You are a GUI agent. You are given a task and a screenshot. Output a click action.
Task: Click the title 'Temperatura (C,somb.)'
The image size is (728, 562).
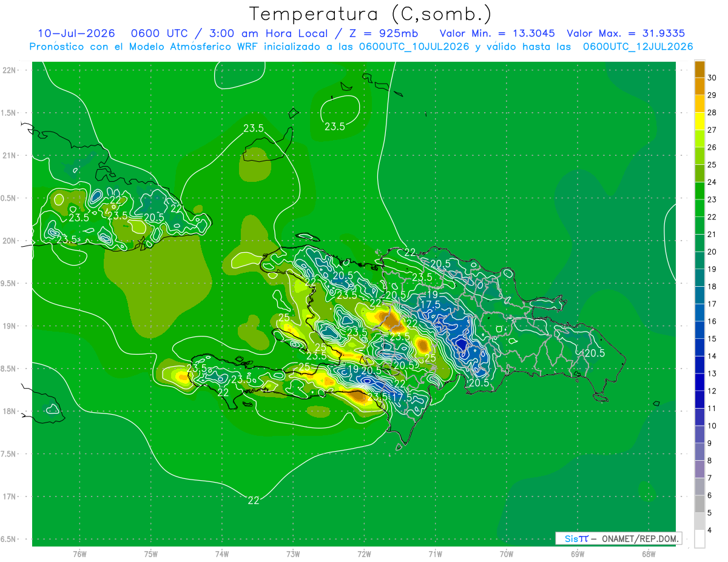tap(370, 15)
